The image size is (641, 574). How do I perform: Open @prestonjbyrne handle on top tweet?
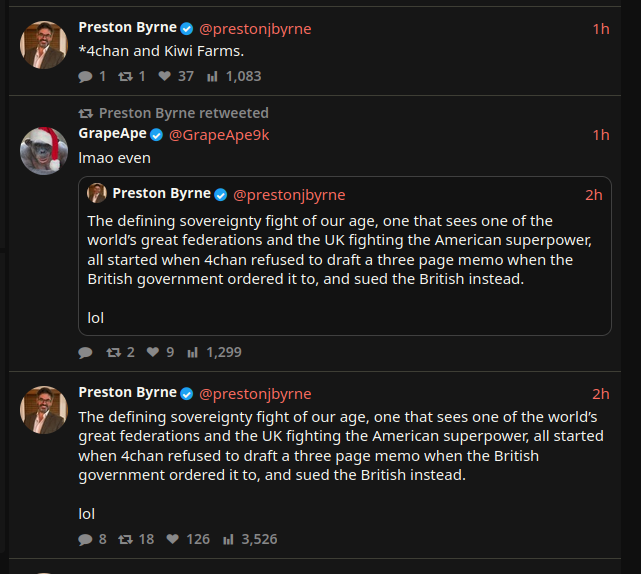click(255, 29)
